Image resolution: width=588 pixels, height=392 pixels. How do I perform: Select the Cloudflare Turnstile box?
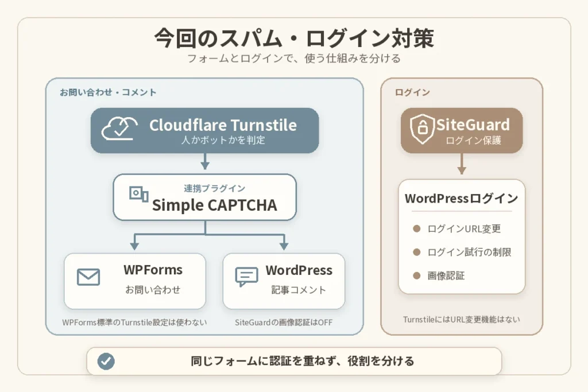205,130
